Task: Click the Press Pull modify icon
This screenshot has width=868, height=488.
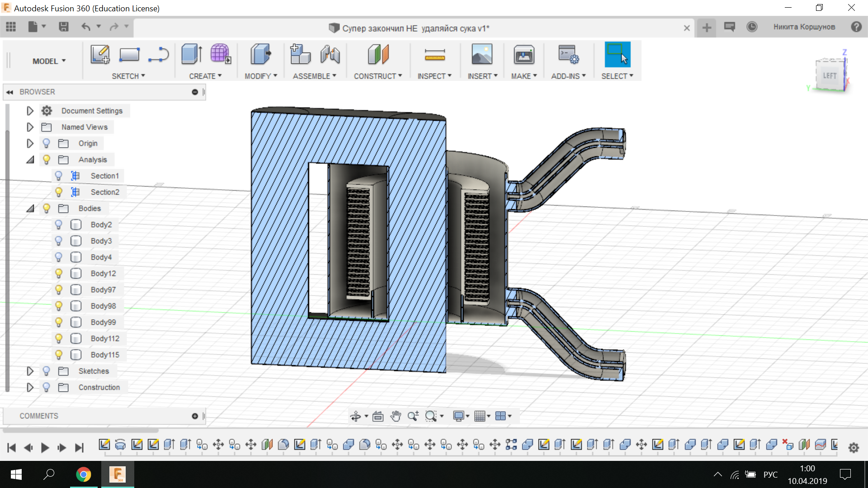Action: 260,55
